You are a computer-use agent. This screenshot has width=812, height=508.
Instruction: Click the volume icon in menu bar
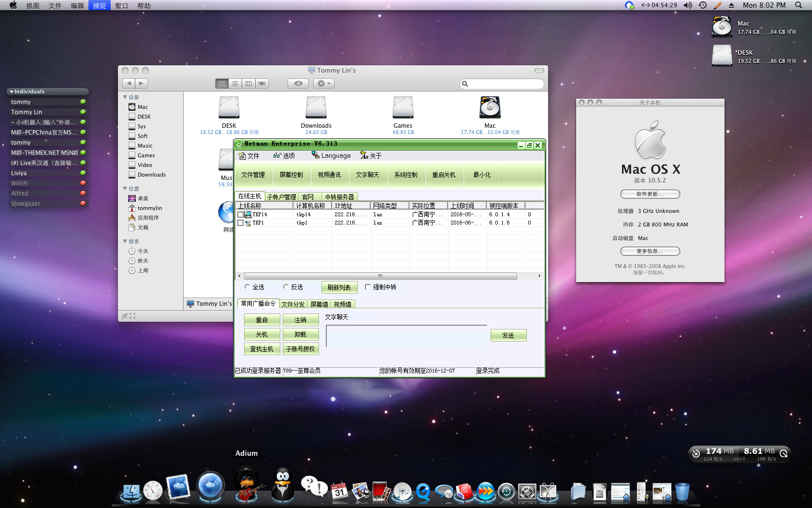pos(688,5)
